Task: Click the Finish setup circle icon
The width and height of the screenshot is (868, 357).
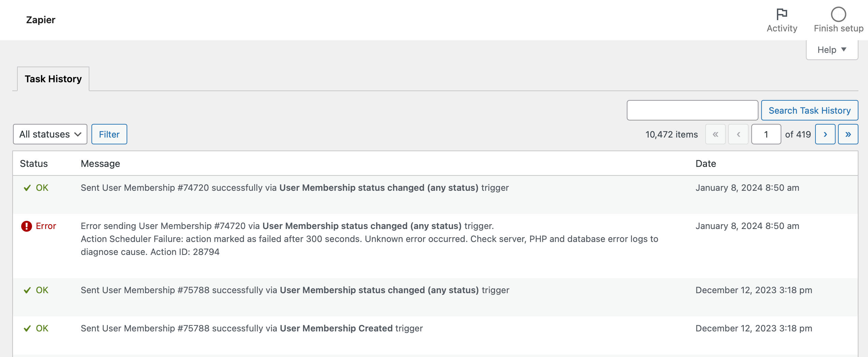Action: click(x=838, y=14)
